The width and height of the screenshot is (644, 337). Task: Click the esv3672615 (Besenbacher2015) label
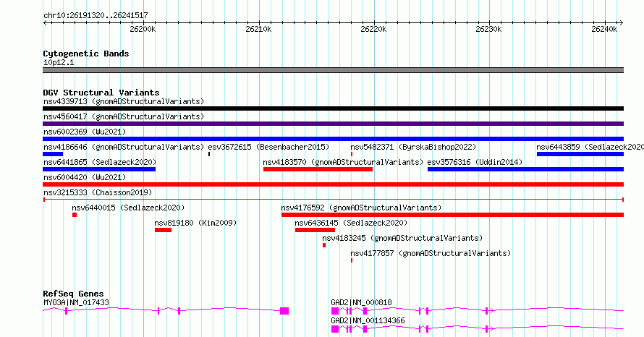[268, 147]
